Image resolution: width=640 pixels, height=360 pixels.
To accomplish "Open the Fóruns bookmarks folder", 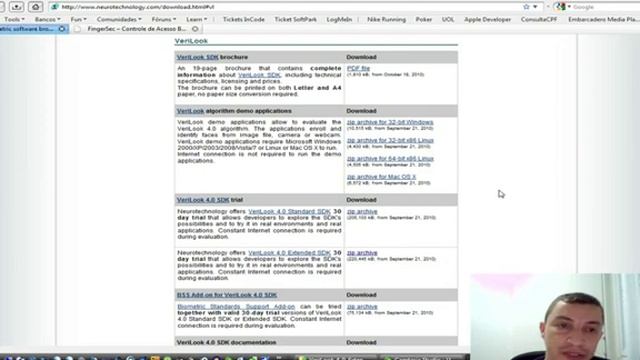I will click(x=164, y=19).
